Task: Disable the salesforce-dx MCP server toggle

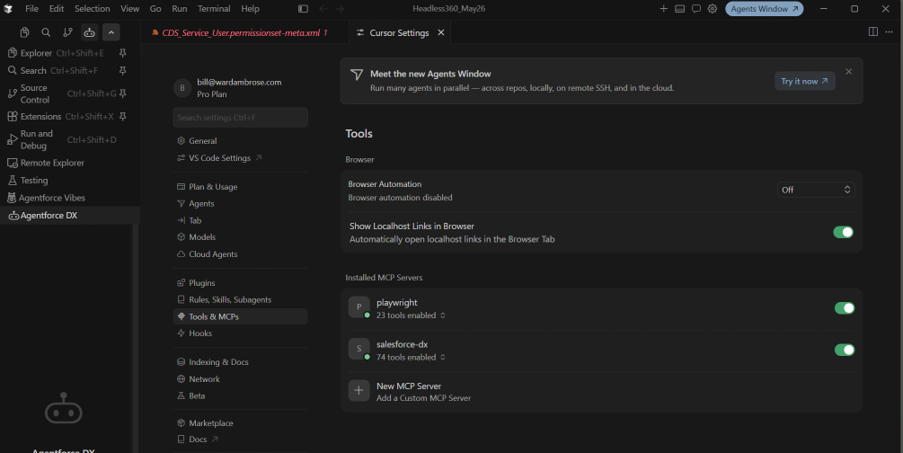Action: coord(845,349)
